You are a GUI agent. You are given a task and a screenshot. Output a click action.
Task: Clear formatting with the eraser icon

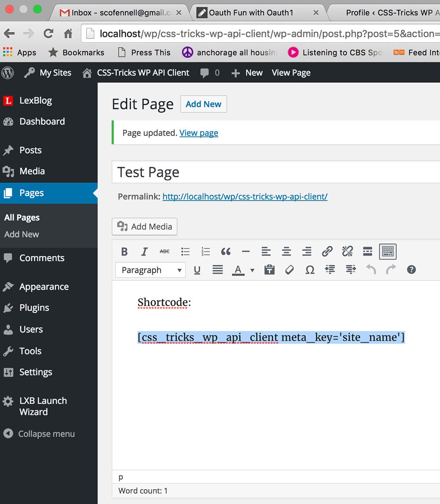tap(290, 270)
